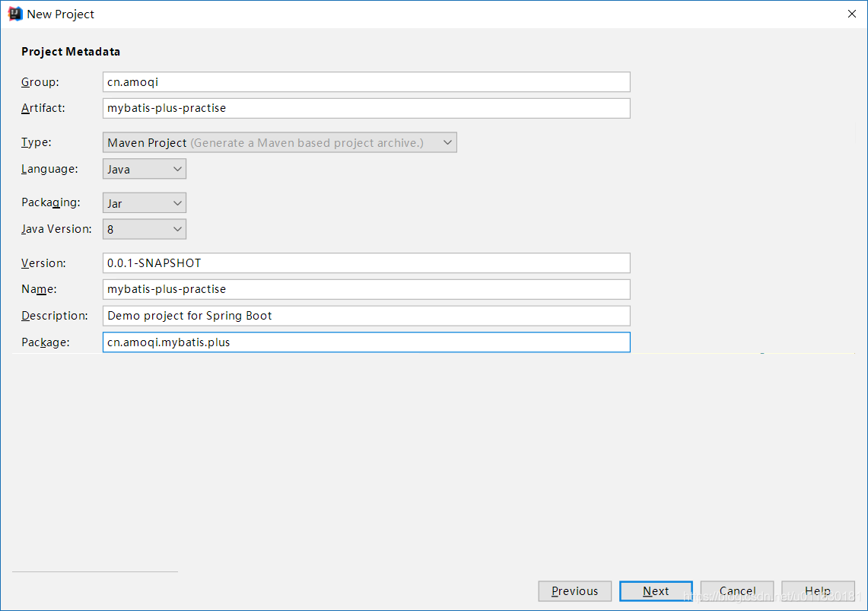Screen dimensions: 868x611
Task: Click the Project Metadata heading
Action: [71, 52]
